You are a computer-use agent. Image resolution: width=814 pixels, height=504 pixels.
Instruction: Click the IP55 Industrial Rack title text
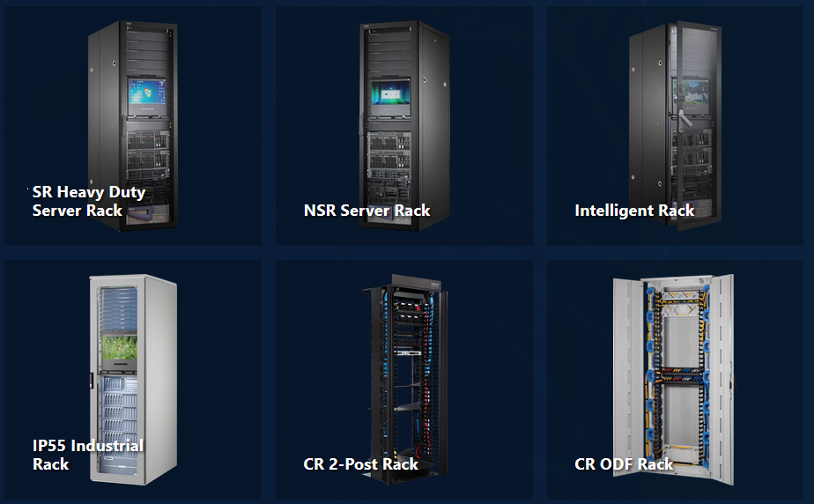pos(88,455)
